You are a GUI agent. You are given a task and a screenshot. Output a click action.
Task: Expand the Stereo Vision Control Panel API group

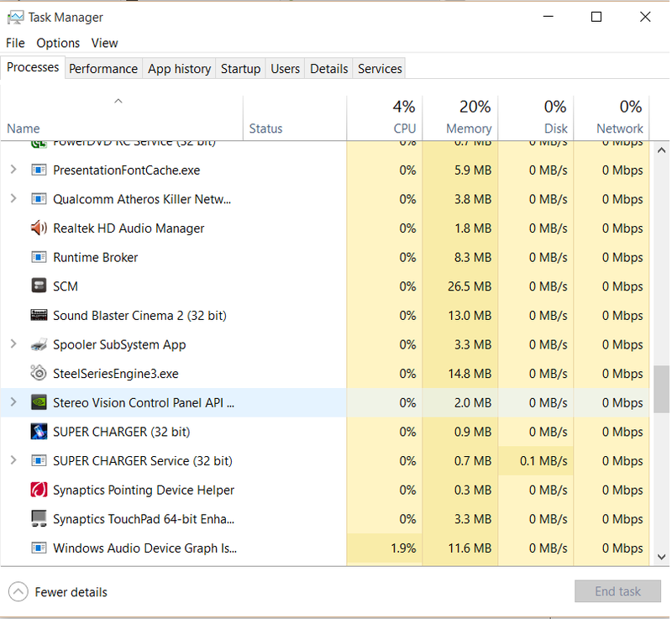pos(13,402)
